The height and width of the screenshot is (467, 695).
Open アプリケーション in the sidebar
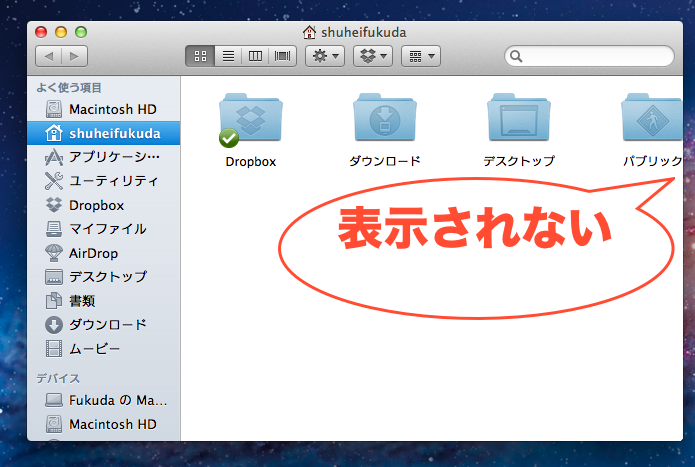[x=104, y=157]
